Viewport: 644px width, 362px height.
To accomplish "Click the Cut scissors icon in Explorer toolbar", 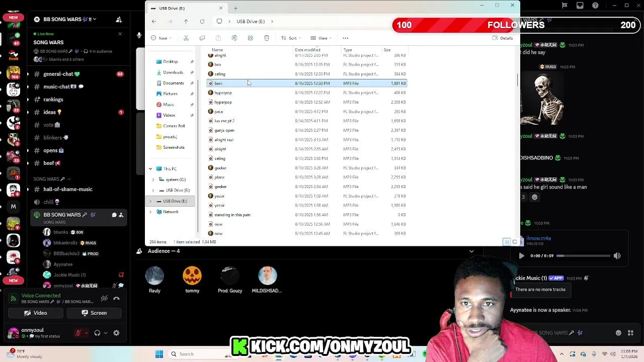I will (186, 38).
